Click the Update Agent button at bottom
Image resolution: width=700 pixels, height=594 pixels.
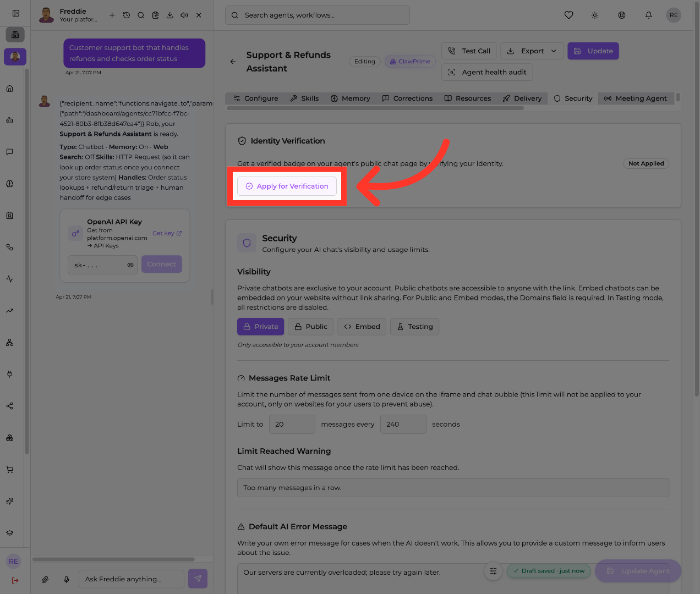pyautogui.click(x=638, y=571)
